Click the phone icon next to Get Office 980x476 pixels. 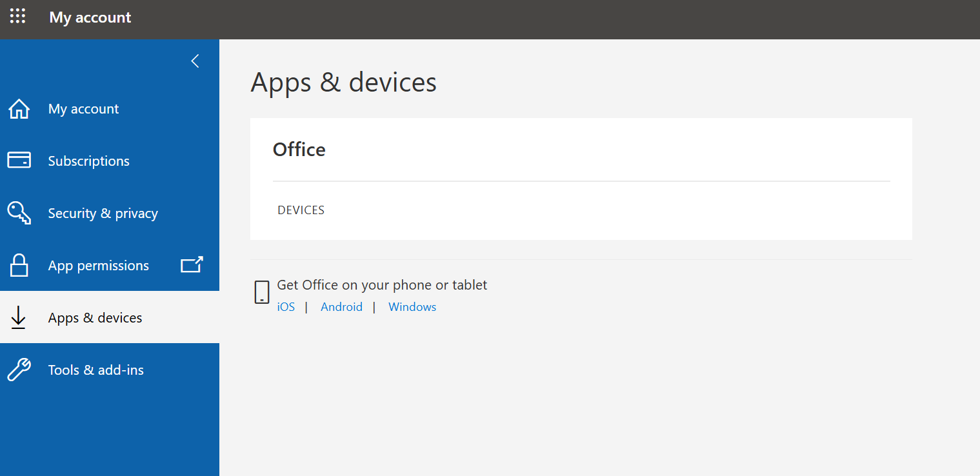coord(261,292)
